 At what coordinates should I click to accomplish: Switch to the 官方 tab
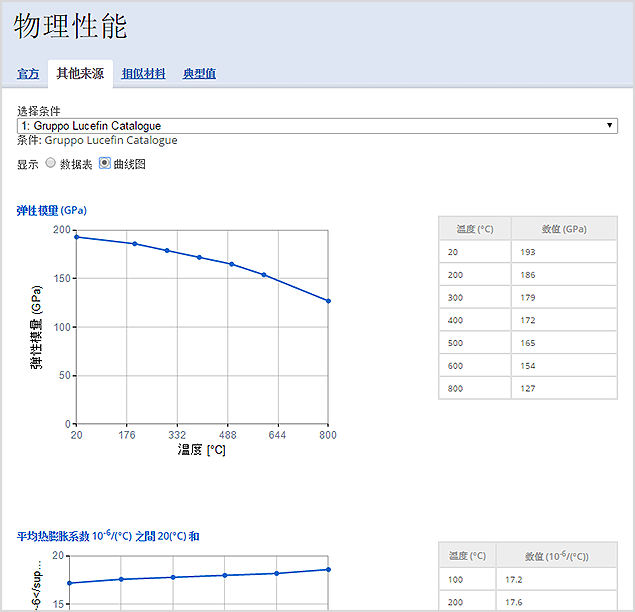click(x=28, y=74)
